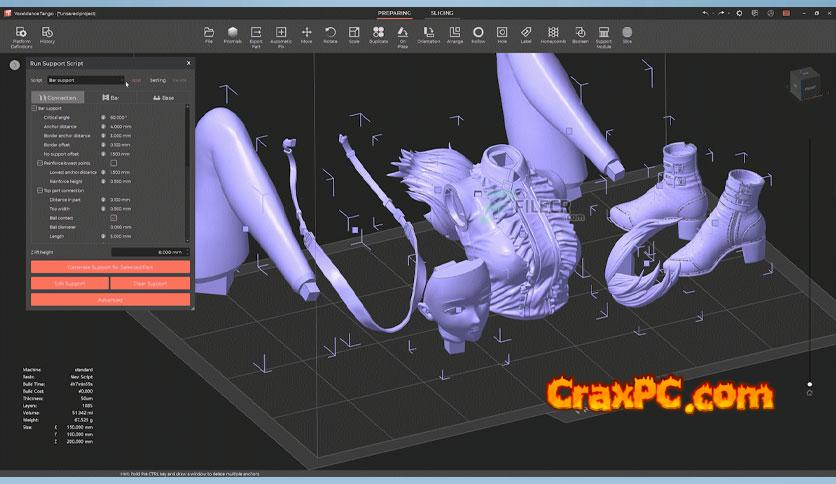Image resolution: width=836 pixels, height=484 pixels.
Task: Click Generate Support for Selected Part
Action: click(x=110, y=267)
